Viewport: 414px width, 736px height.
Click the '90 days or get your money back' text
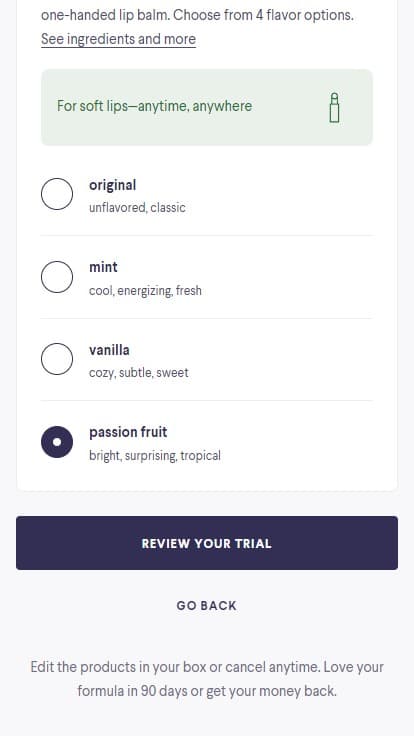[238, 691]
